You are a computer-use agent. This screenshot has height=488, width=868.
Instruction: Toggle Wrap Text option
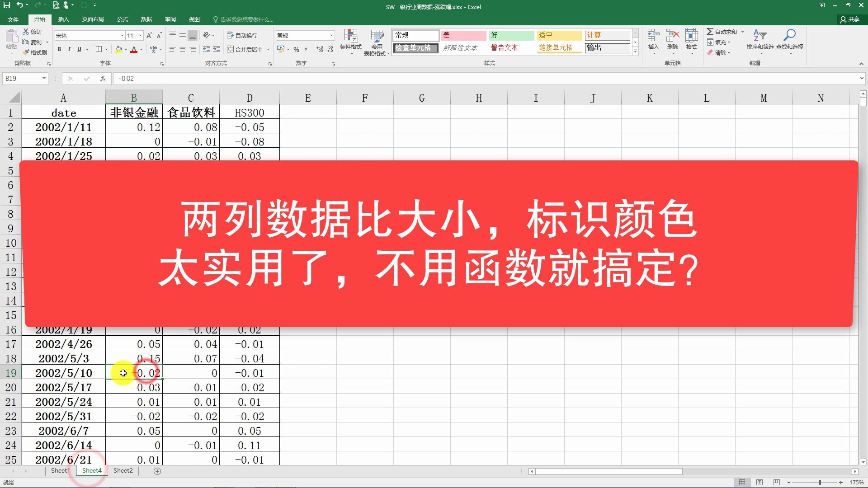(242, 35)
